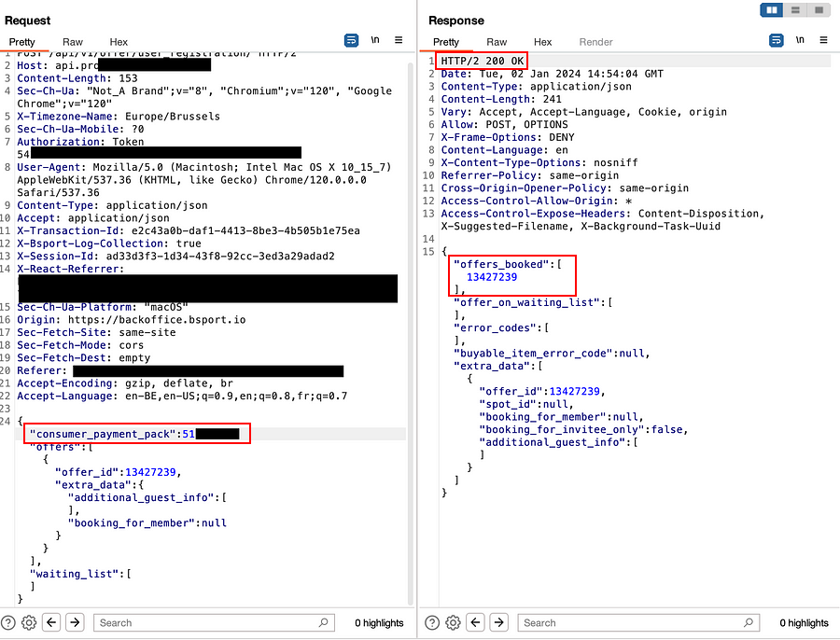
Task: Go to next search match in response
Action: tap(499, 622)
